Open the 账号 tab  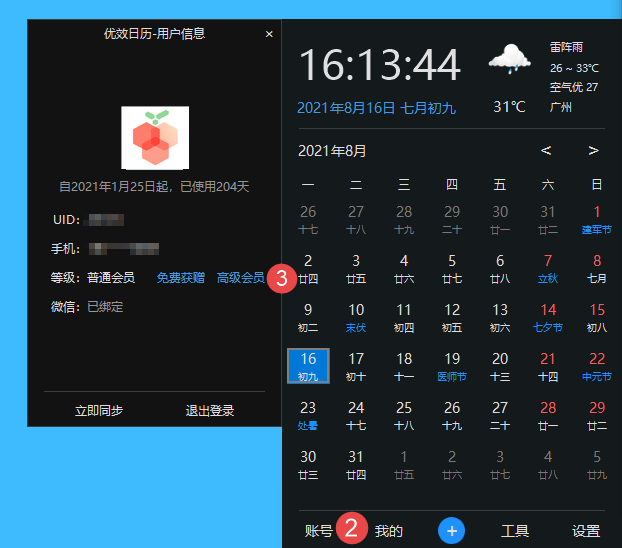tap(318, 531)
